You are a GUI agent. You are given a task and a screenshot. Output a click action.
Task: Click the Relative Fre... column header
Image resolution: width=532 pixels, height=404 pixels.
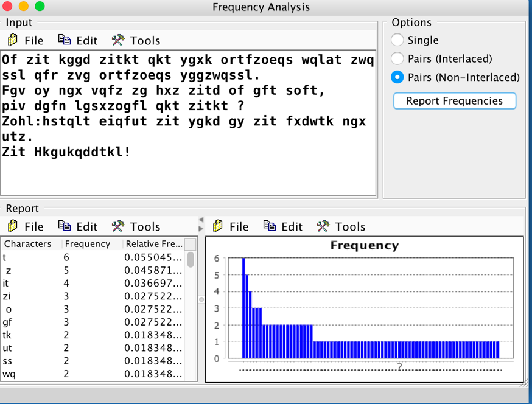(152, 244)
